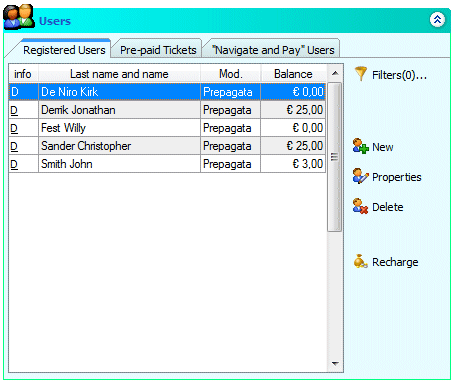Click the Delete user icon
Viewport: 457px width, 385px height.
click(360, 206)
